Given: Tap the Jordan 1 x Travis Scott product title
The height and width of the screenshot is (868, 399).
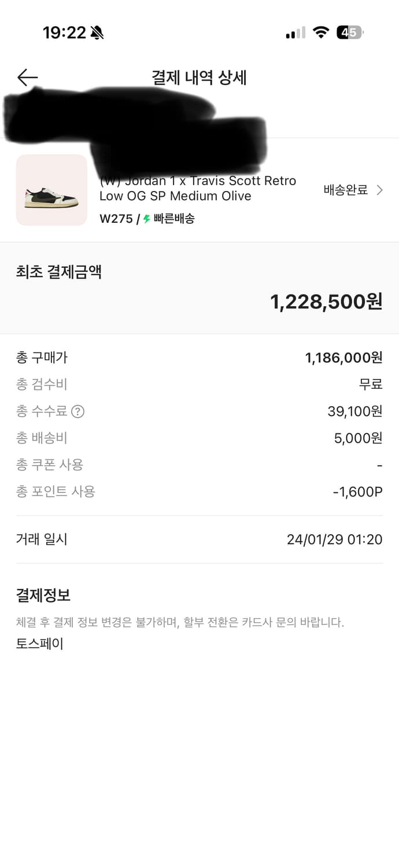Looking at the screenshot, I should (x=198, y=188).
